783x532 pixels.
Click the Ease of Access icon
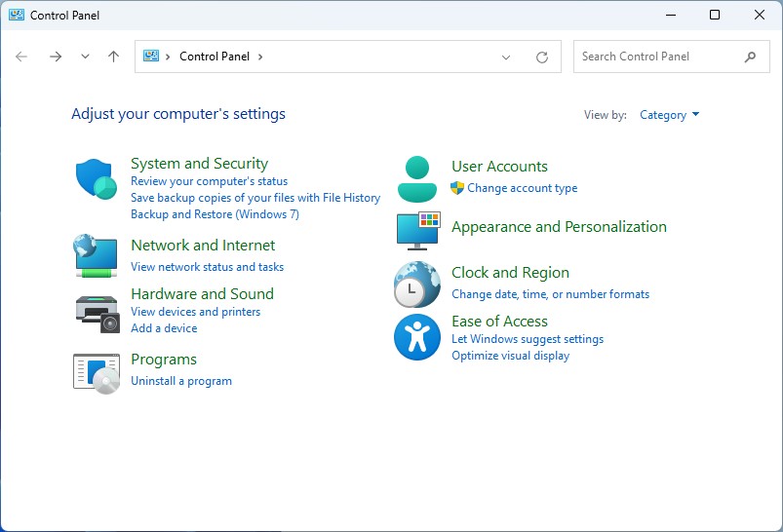point(417,337)
